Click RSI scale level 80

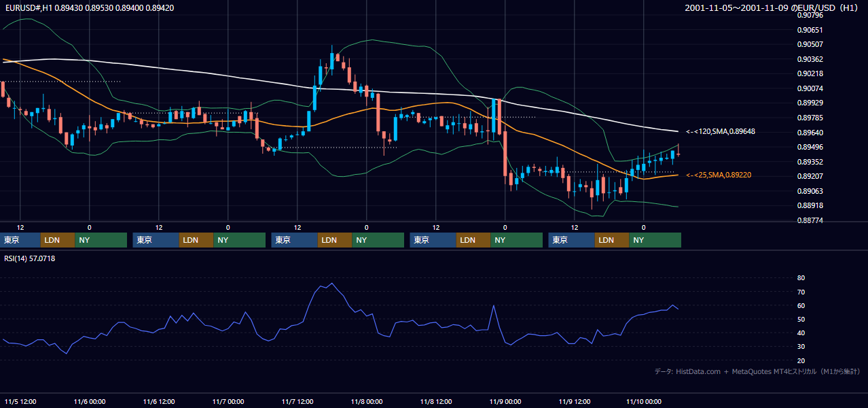(x=801, y=278)
